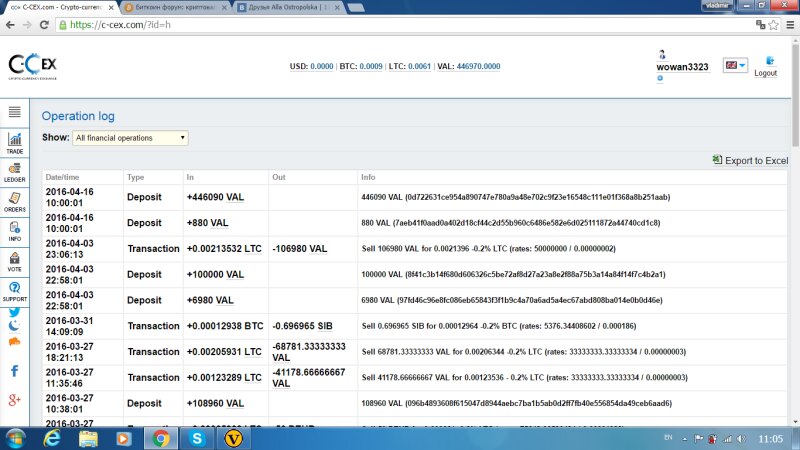Viewport: 800px width, 450px height.
Task: Log out using the Logout button
Action: (x=765, y=66)
